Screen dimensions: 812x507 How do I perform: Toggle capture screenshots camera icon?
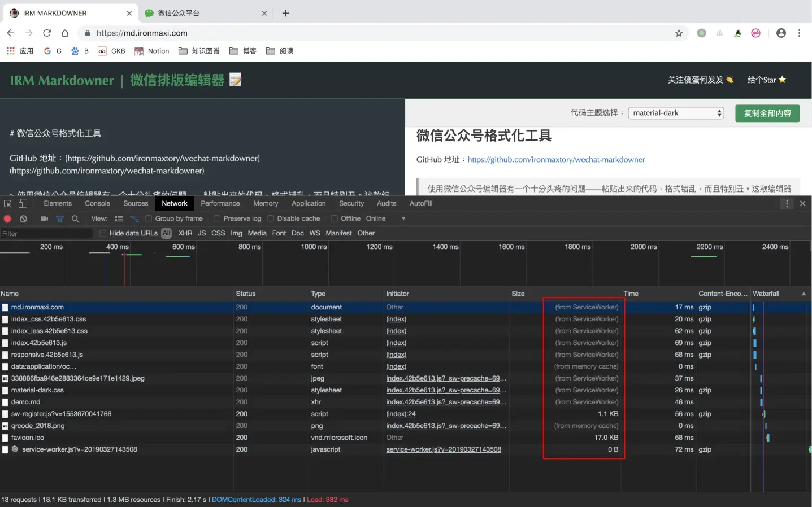(x=44, y=218)
